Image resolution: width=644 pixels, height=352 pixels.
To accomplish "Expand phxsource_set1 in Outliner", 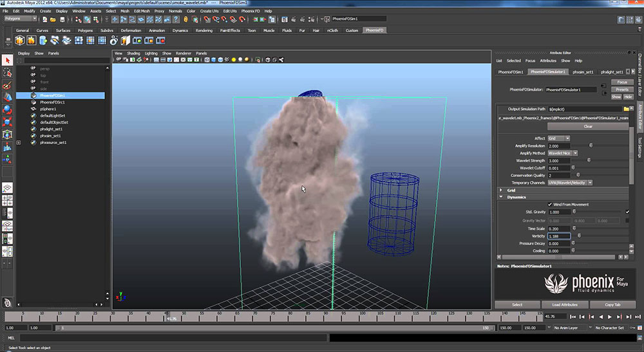I will click(x=19, y=143).
